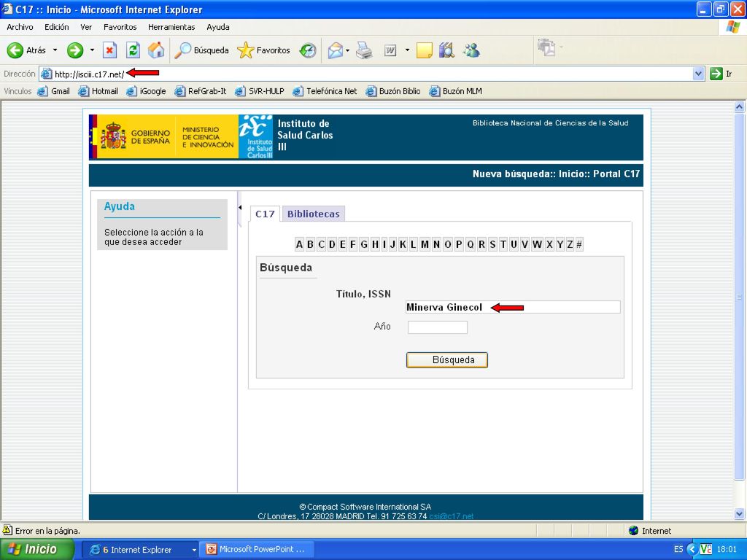
Task: Browse journals by the # symbol
Action: 578,244
